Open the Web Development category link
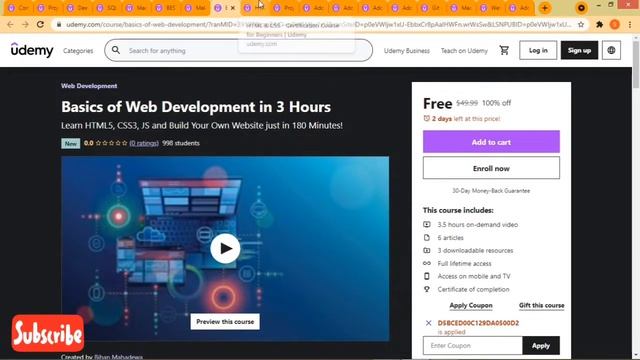640x360 pixels. pyautogui.click(x=89, y=86)
